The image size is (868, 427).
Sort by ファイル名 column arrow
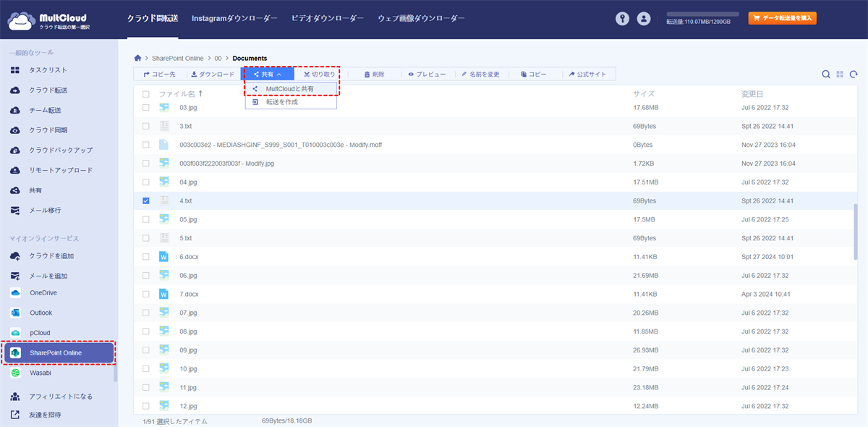coord(200,93)
